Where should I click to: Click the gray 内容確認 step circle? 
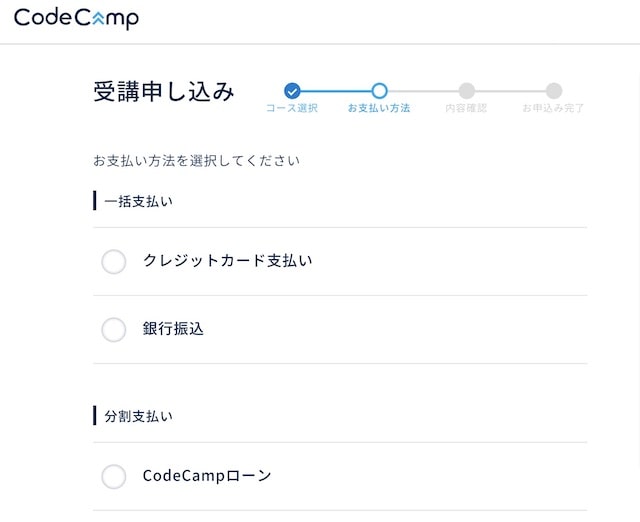tap(467, 91)
